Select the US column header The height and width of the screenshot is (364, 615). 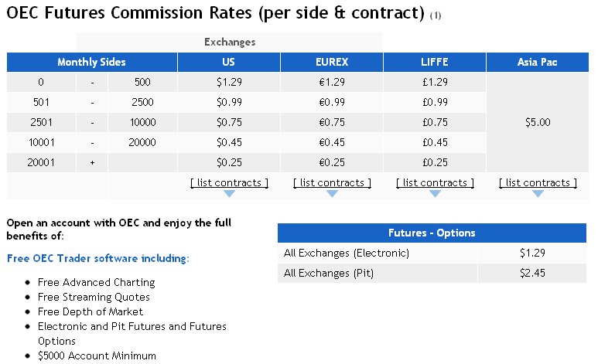coord(229,63)
